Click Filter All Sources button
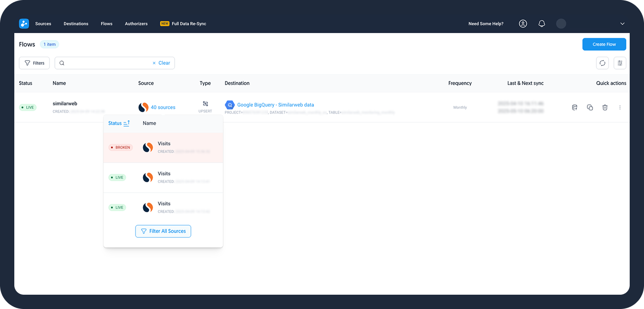This screenshot has height=309, width=644. pos(163,231)
